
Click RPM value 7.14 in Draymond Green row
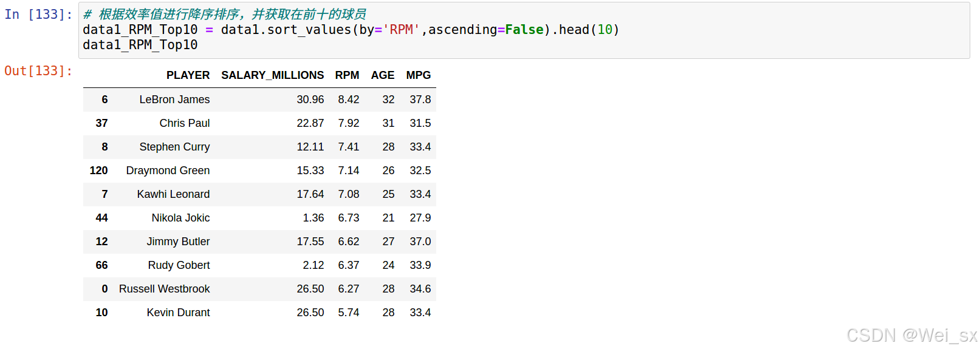[x=348, y=171]
